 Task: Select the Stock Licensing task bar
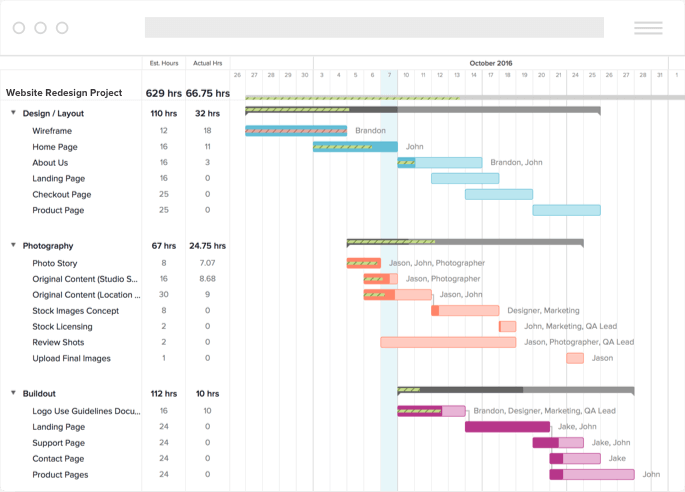[508, 326]
